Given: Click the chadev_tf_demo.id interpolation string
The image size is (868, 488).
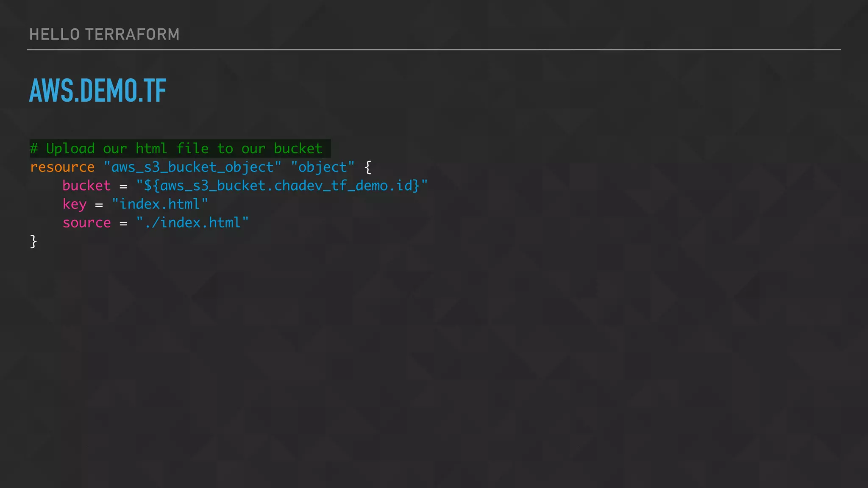Looking at the screenshot, I should click(282, 186).
